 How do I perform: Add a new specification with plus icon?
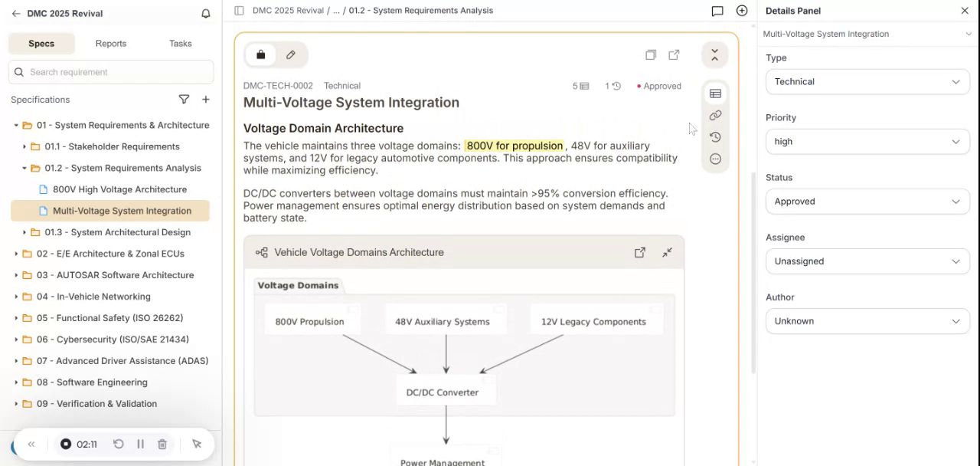(x=206, y=100)
